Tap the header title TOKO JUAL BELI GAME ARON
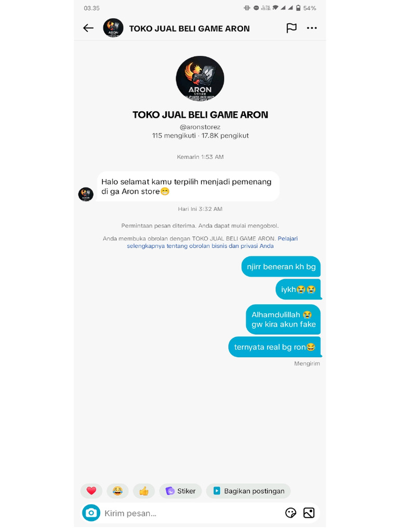The width and height of the screenshot is (399, 532). 189,29
